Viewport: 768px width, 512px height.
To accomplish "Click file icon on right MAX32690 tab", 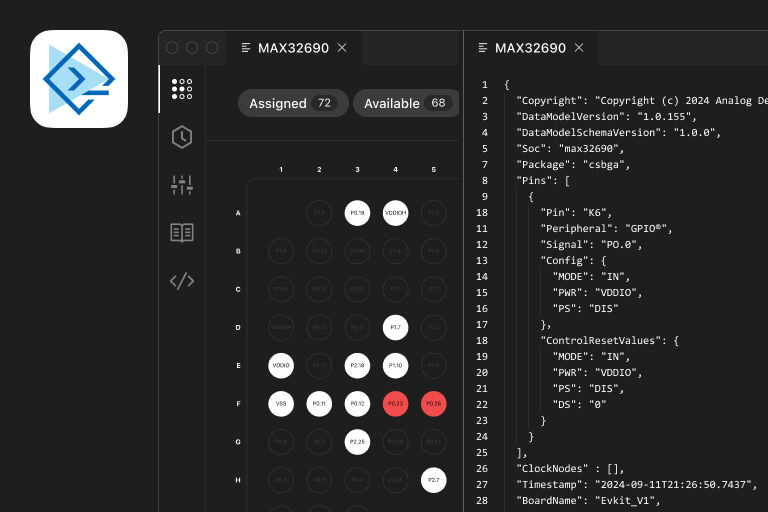I will [483, 48].
